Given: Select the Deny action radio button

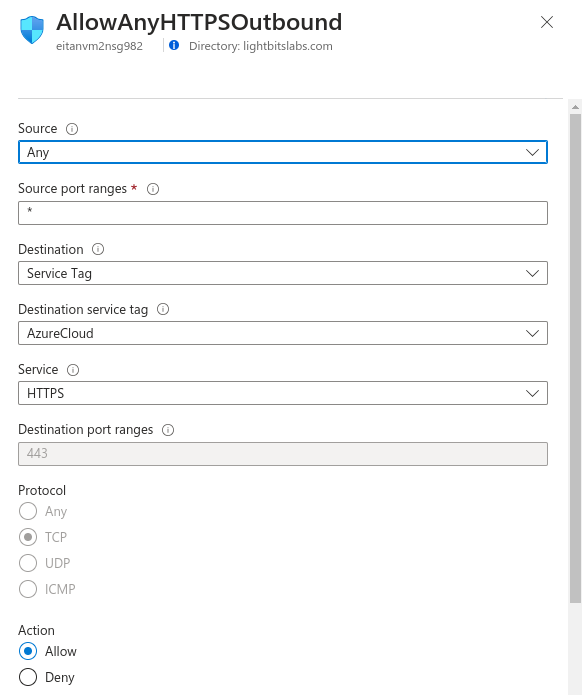Looking at the screenshot, I should (28, 677).
